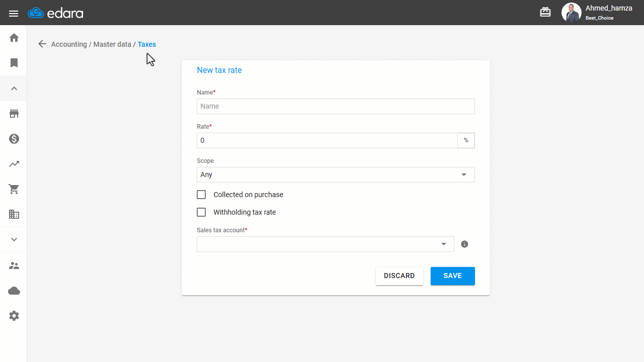
Task: Click the info icon beside Sales tax account
Action: pyautogui.click(x=464, y=244)
